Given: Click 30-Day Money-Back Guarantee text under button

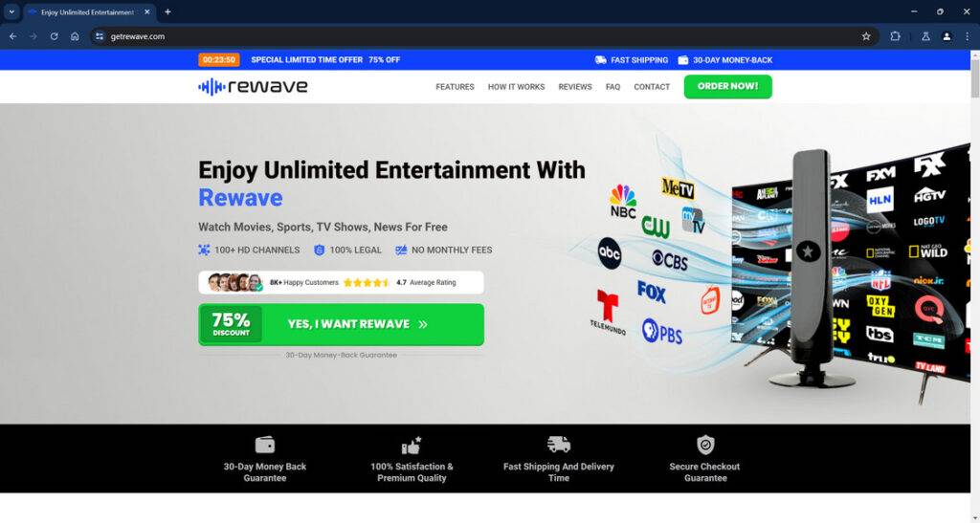Looking at the screenshot, I should click(x=342, y=355).
